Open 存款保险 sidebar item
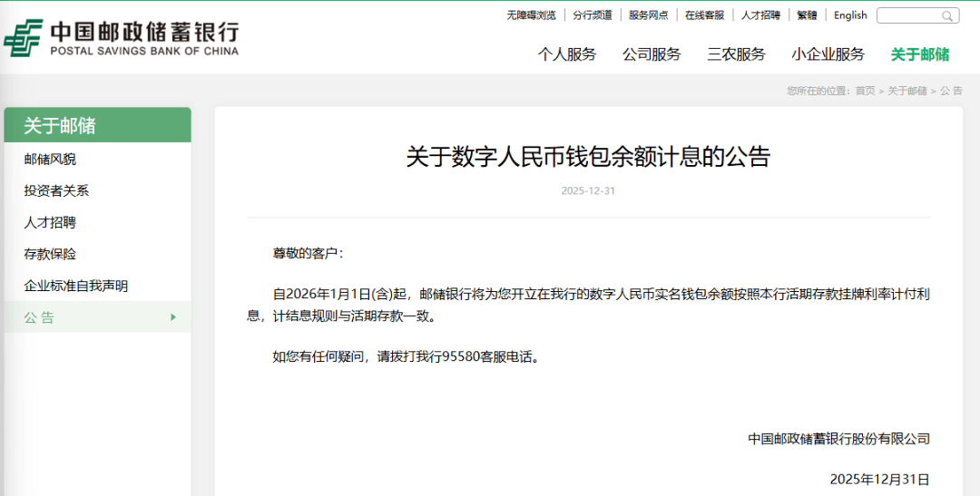Screen dimensions: 980x496 pos(50,255)
